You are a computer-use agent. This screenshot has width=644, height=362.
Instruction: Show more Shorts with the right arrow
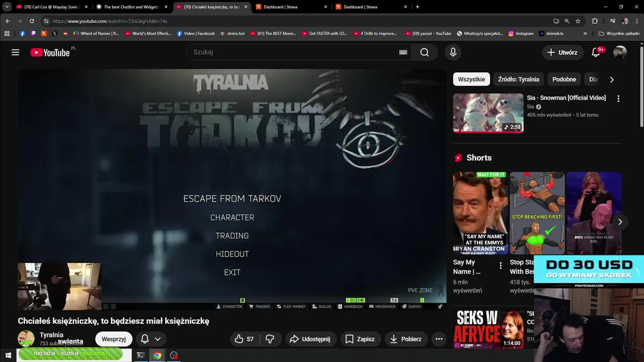(x=620, y=222)
